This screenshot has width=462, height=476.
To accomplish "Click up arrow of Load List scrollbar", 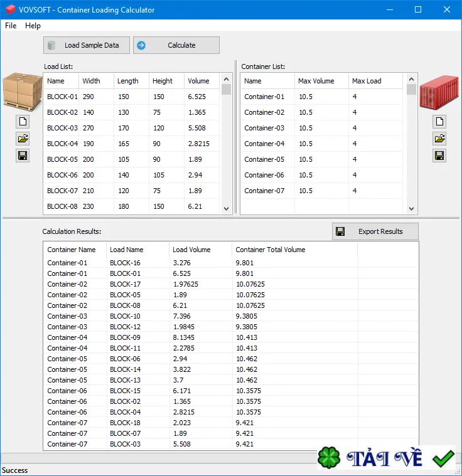I will coord(226,79).
